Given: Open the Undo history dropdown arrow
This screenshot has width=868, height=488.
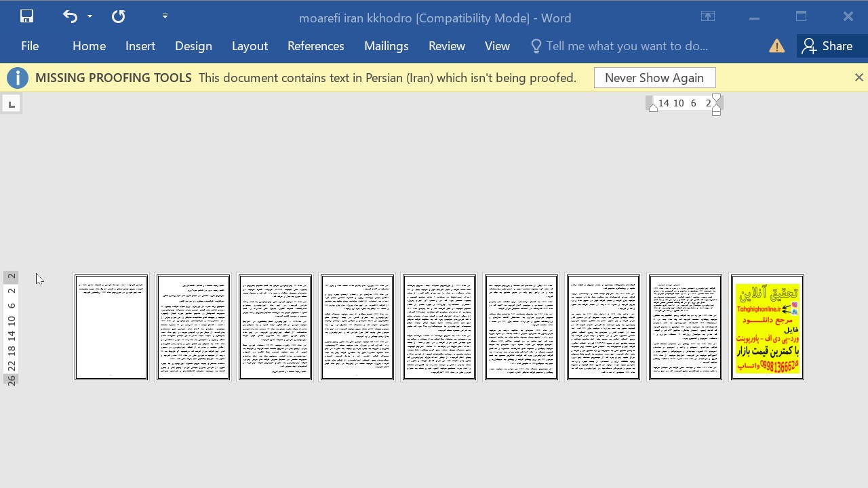Looking at the screenshot, I should point(90,16).
